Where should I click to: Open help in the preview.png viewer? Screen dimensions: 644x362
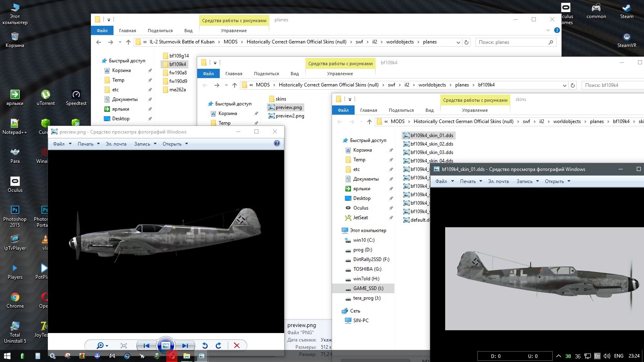[x=277, y=143]
